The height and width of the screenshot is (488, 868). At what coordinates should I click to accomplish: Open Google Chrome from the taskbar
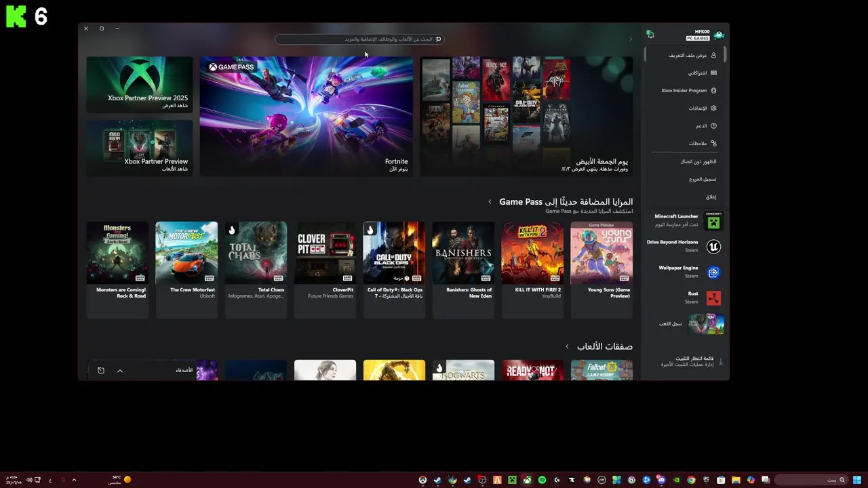coord(691,480)
